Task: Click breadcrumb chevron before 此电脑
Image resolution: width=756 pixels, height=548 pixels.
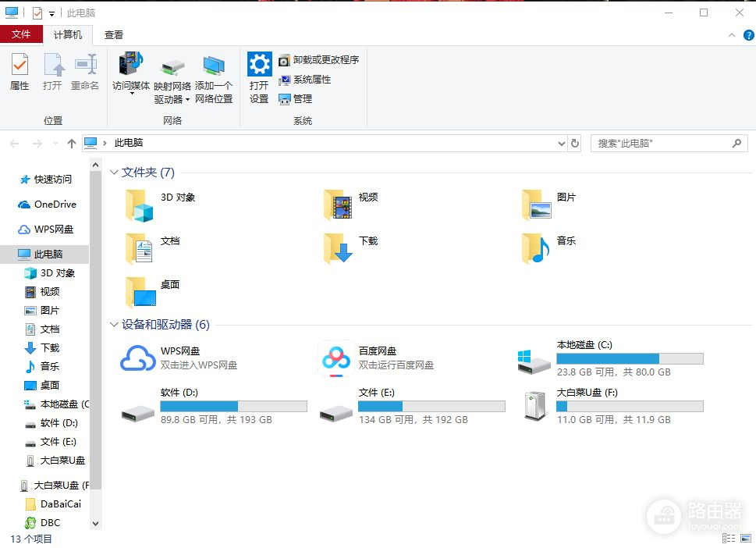Action: [105, 144]
